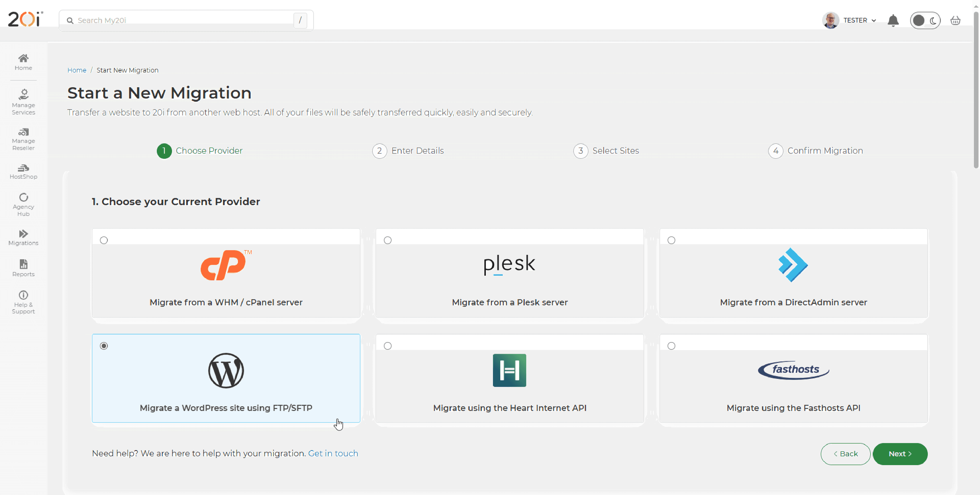Click 'Migrate from a DirectAdmin server' text

click(794, 302)
